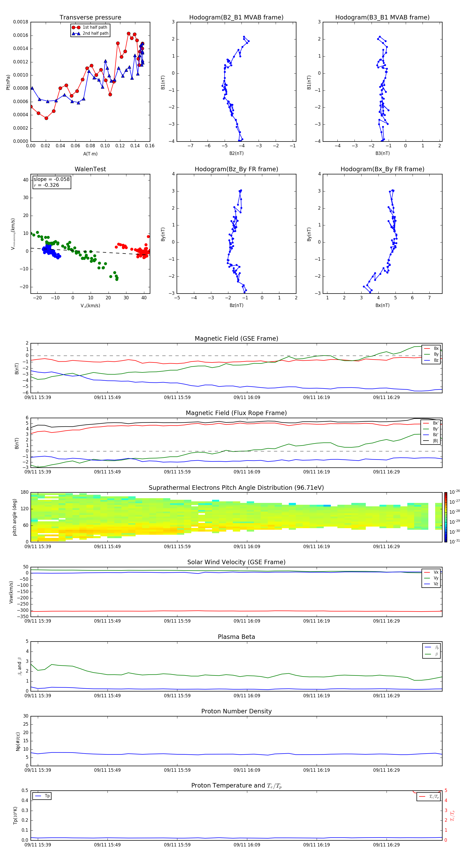473x868 pixels.
Task: Click the "Proton Temperature and Te/Tp" title
Action: [x=236, y=786]
